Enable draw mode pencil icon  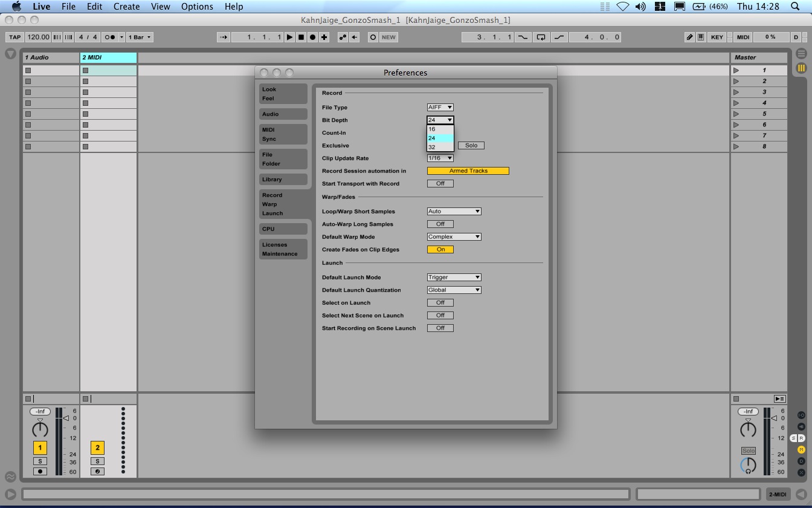tap(689, 37)
